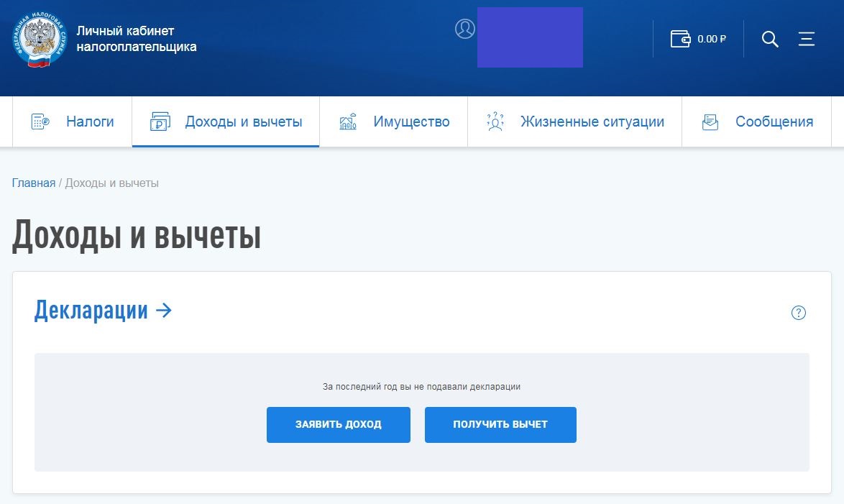
Task: Open Сообщения via the envelope icon
Action: (709, 121)
